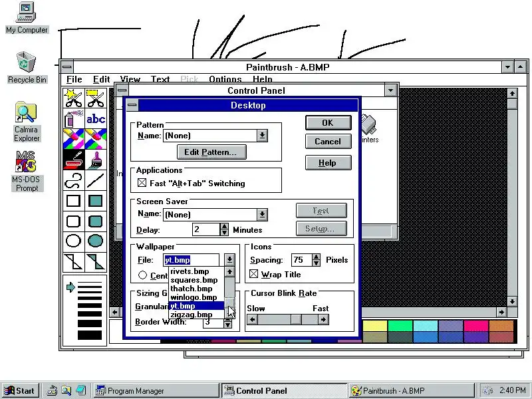Increase the icon Spacing value
The width and height of the screenshot is (532, 399).
click(x=316, y=257)
